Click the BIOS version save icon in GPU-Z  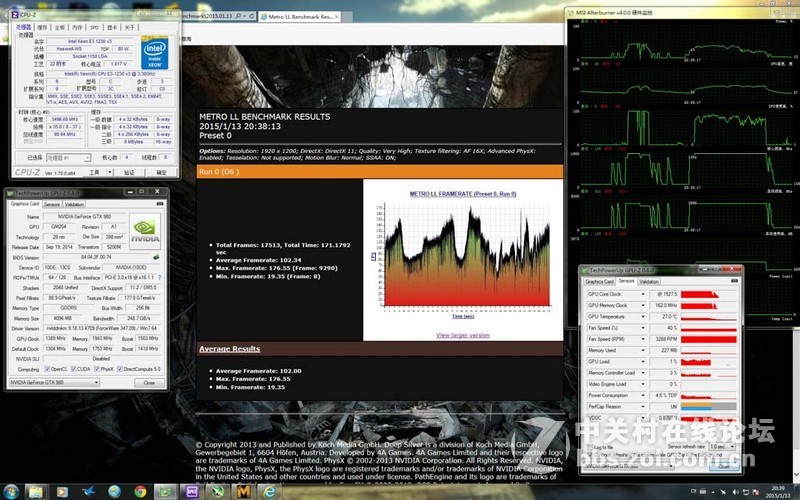[156, 257]
